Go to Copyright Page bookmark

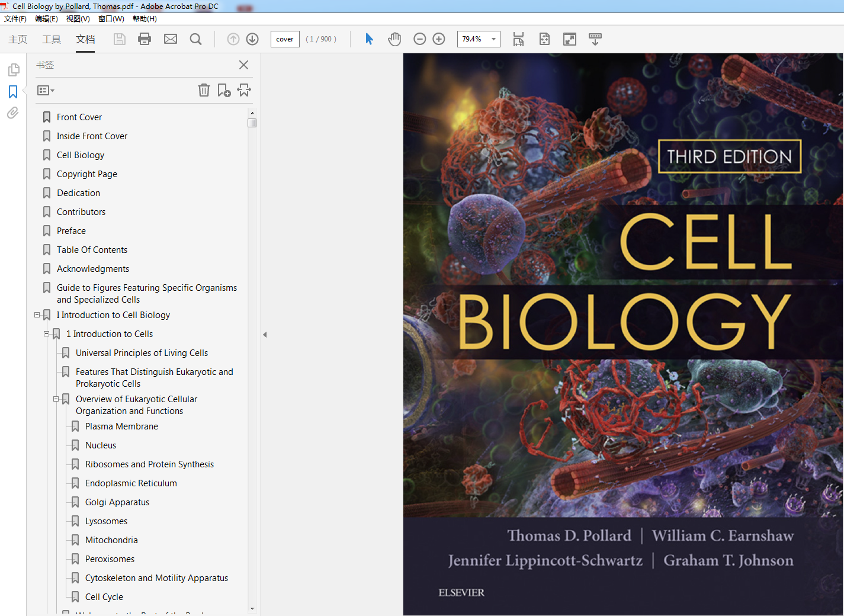point(87,174)
